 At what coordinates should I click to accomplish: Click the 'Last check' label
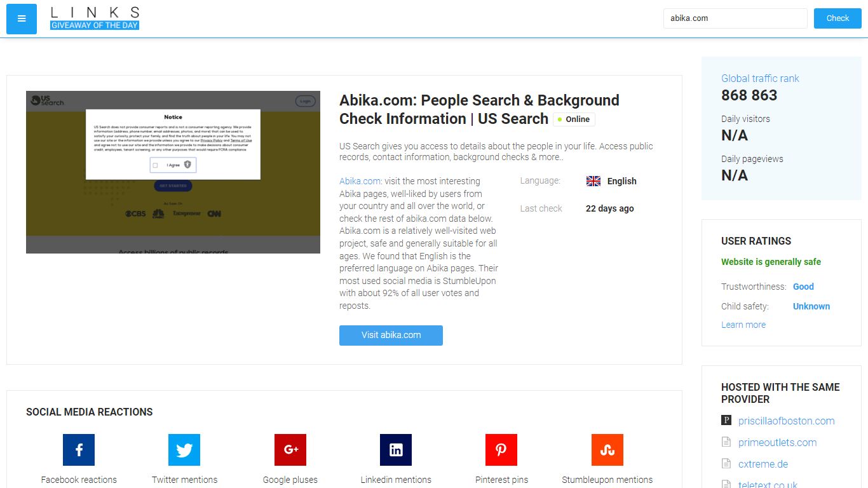pos(541,208)
